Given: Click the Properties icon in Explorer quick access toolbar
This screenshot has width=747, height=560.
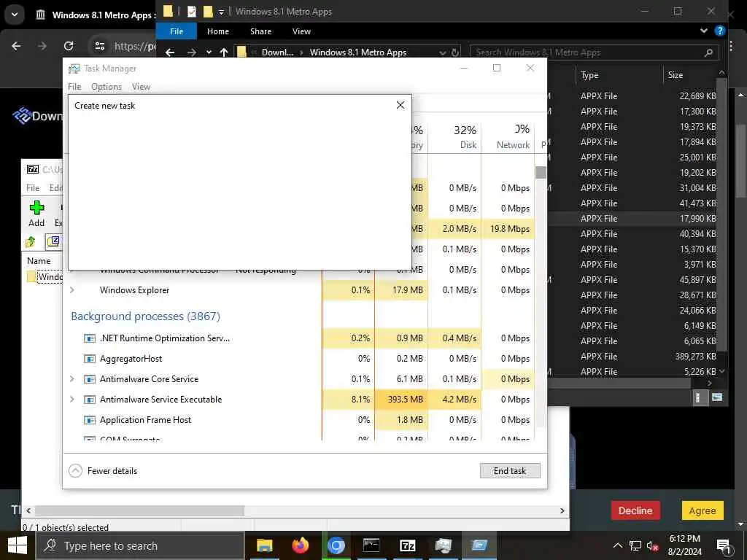Looking at the screenshot, I should [x=192, y=12].
